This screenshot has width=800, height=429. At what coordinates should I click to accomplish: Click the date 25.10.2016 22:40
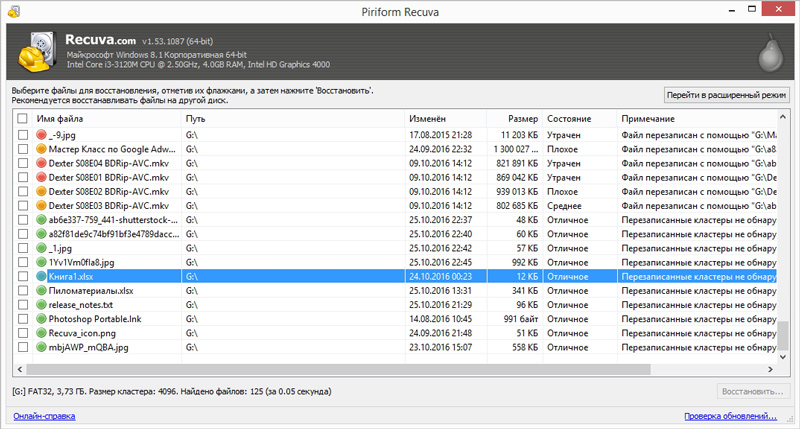440,234
